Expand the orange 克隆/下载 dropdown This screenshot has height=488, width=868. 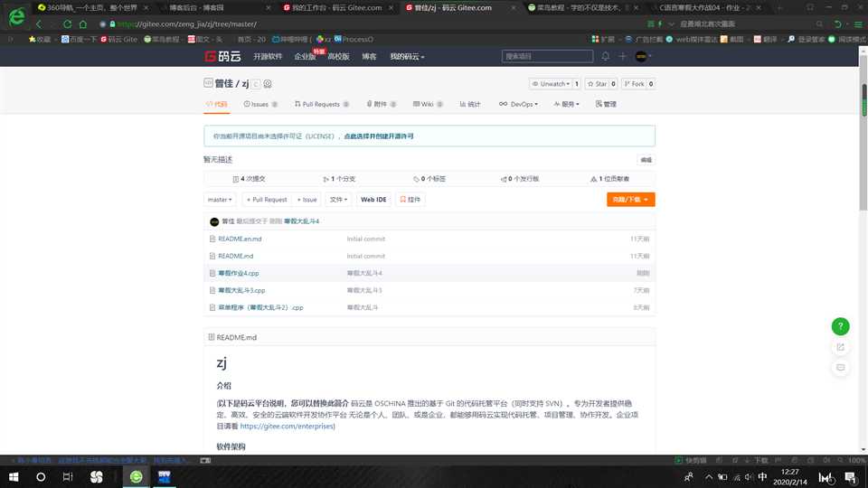click(x=630, y=200)
